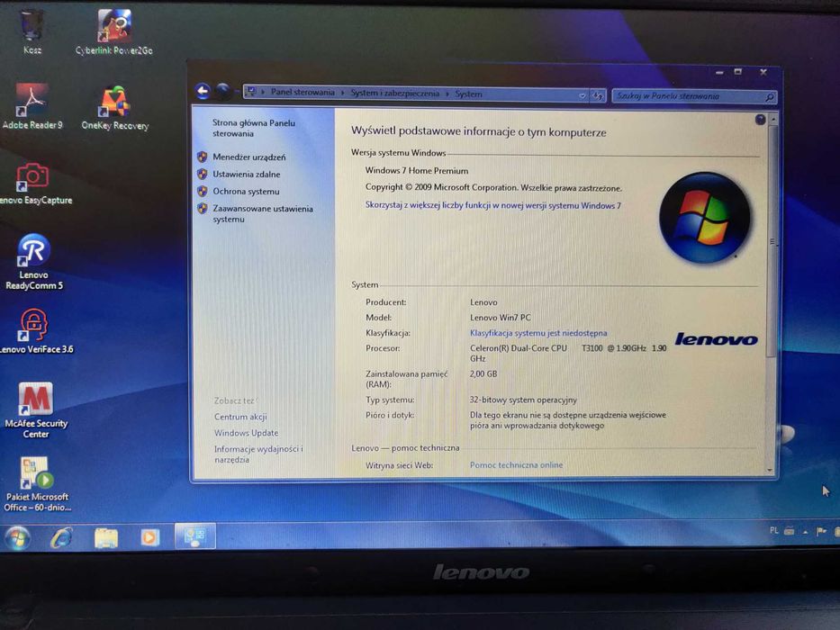Open Lenovo VeriFace 3.6 desktop shortcut
Image resolution: width=840 pixels, height=630 pixels.
35,331
